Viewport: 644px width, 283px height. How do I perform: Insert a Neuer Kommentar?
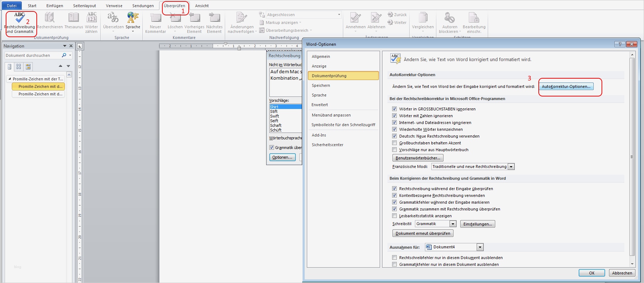coord(156,18)
